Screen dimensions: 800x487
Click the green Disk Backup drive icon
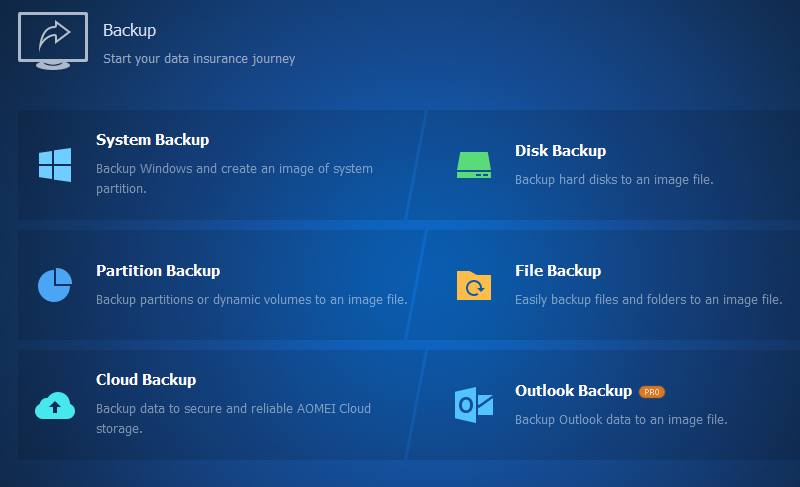coord(474,165)
